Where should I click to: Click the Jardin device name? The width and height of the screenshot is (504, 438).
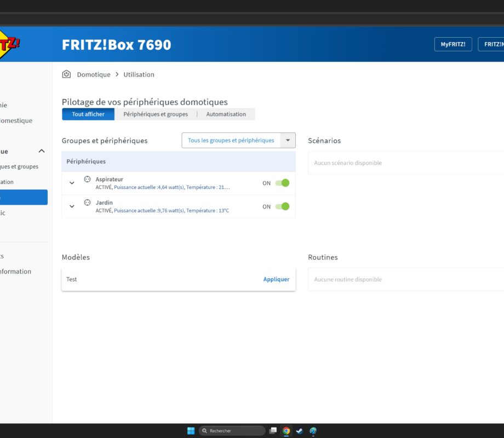104,203
